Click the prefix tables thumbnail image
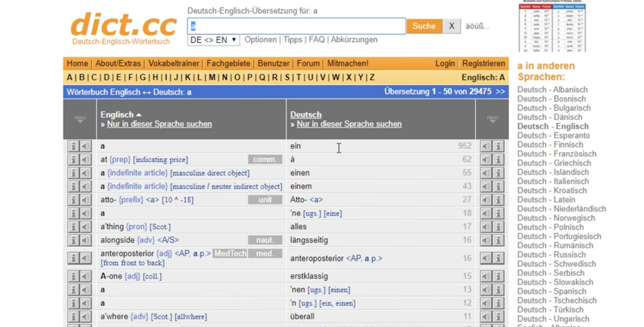 tap(552, 26)
